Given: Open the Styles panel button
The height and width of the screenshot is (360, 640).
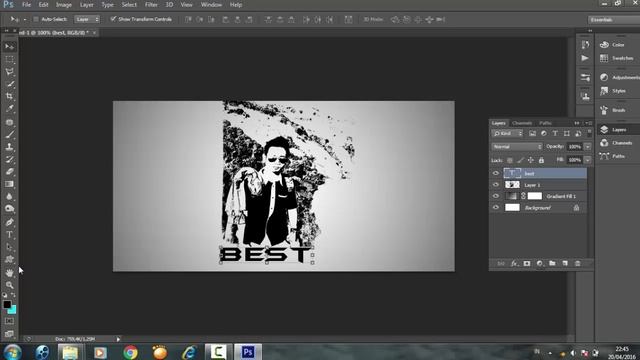Looking at the screenshot, I should (617, 91).
